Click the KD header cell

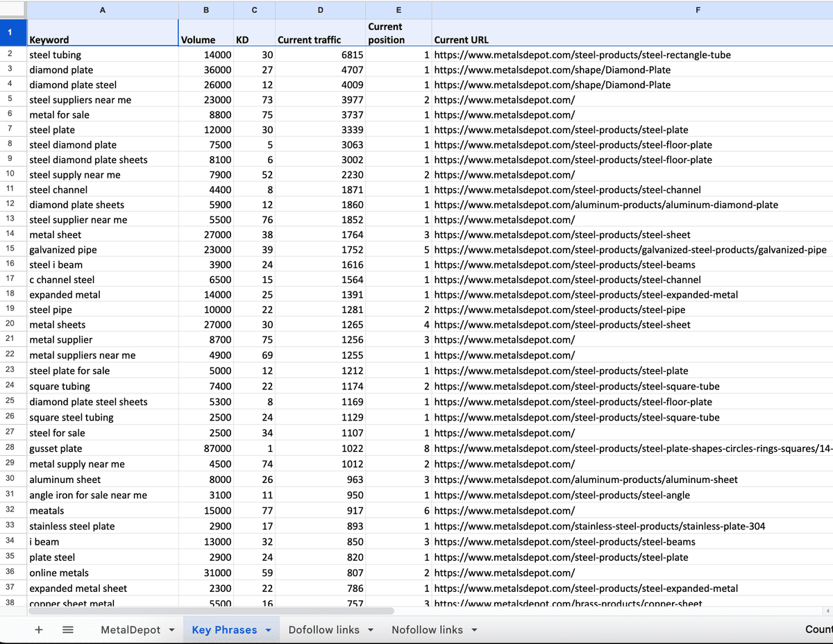pos(255,33)
